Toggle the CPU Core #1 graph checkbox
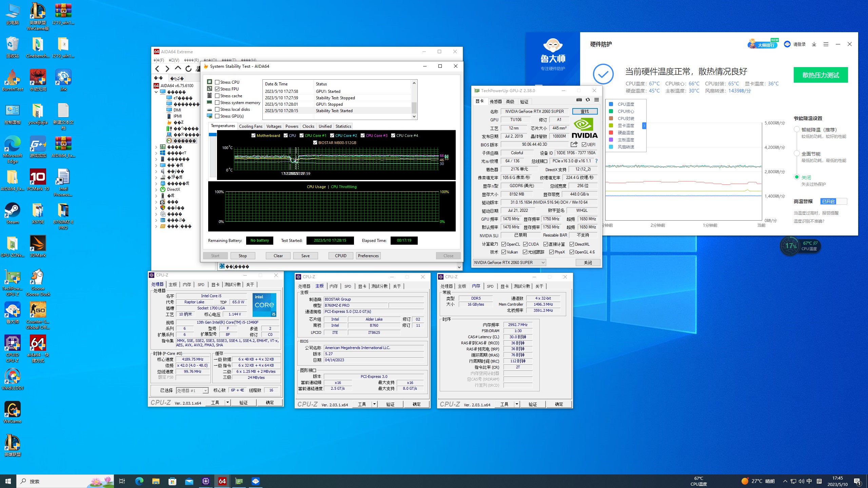Screen dimensions: 868x488 tap(301, 136)
